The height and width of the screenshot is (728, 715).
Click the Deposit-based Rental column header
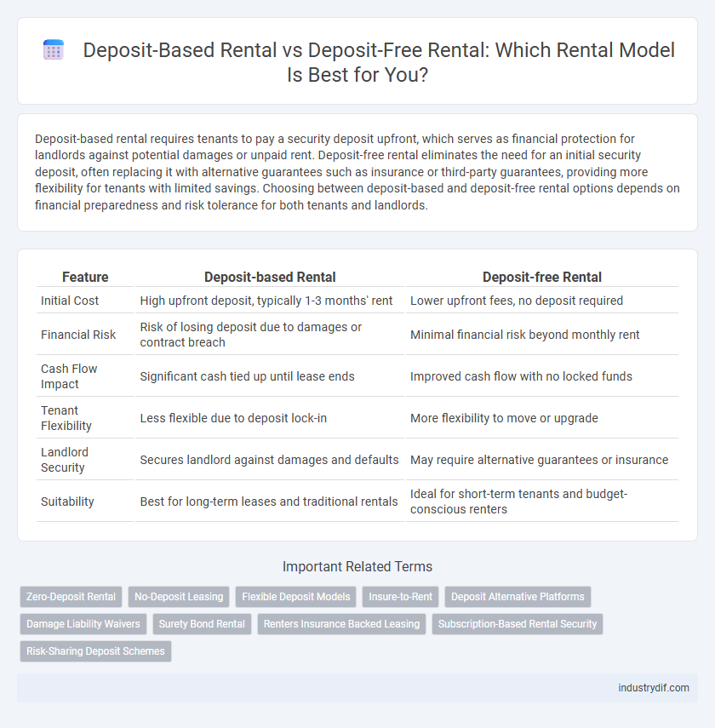coord(270,278)
